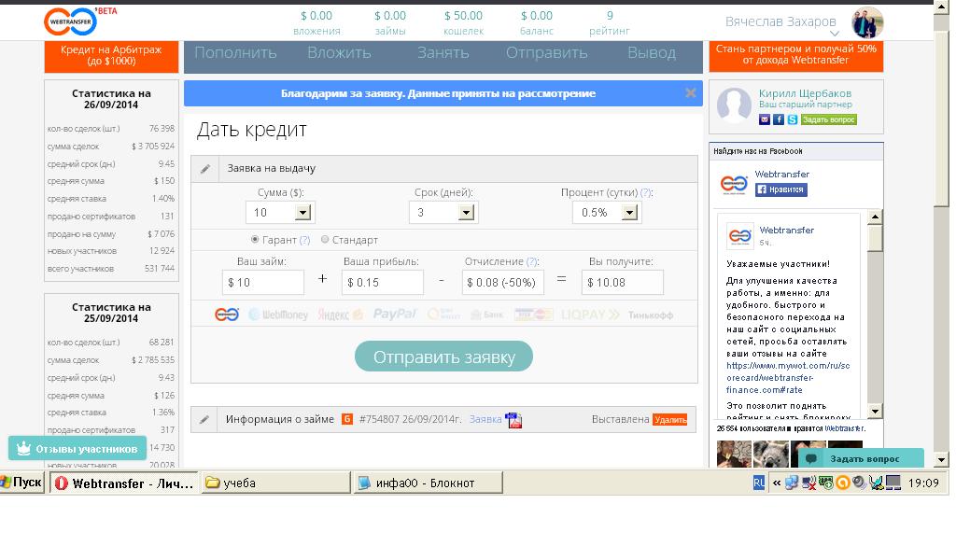Click the volume speaker icon in the system tray
Screen dimensions: 956x560
pyautogui.click(x=859, y=483)
